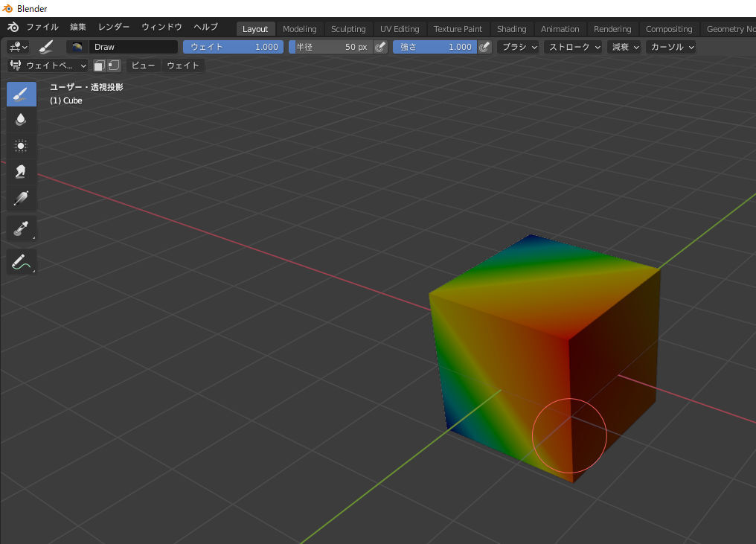Expand the カーソル cursor dropdown
756x544 pixels.
point(672,47)
